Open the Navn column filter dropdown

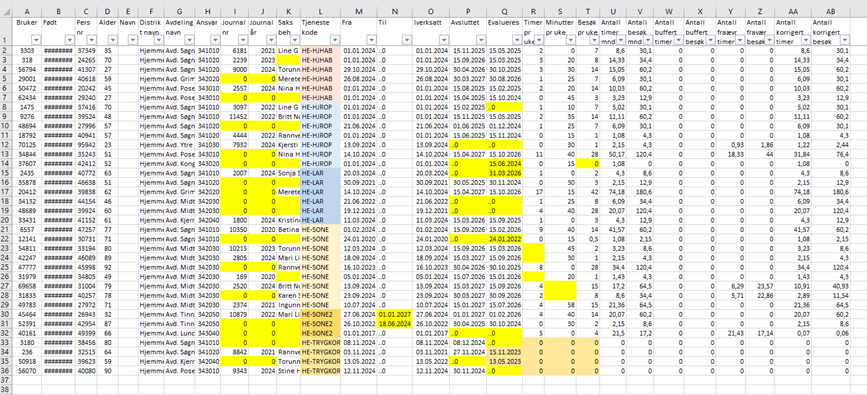(x=133, y=40)
